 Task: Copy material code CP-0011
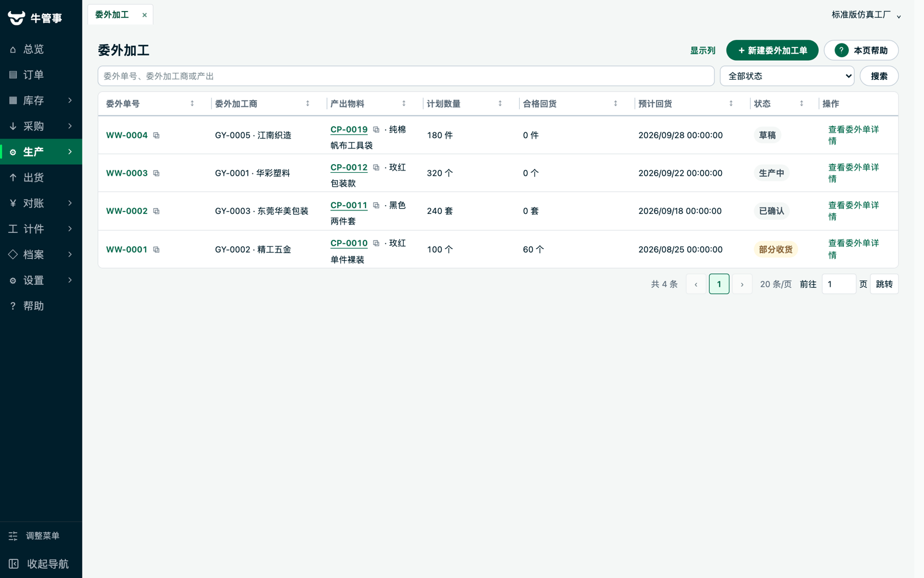pos(376,205)
